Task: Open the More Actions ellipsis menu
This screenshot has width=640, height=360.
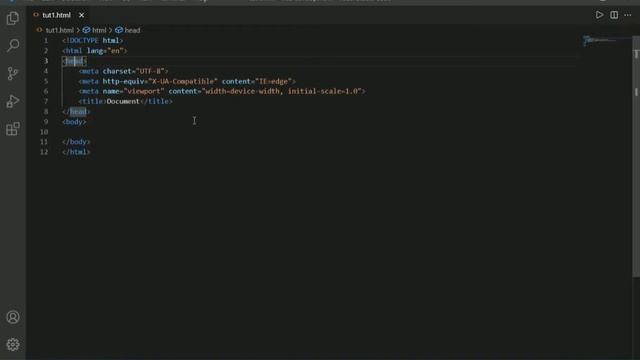Action: click(628, 15)
